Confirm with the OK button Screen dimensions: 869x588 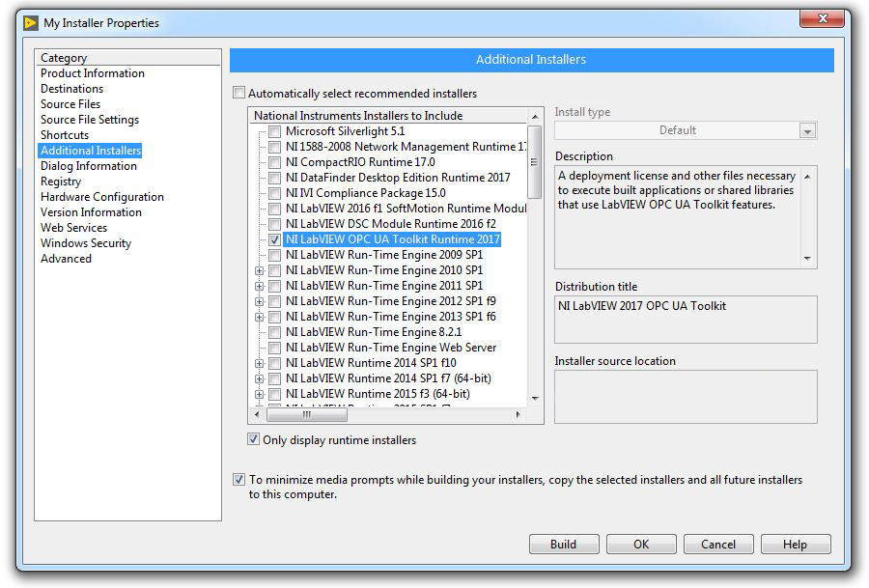tap(641, 545)
